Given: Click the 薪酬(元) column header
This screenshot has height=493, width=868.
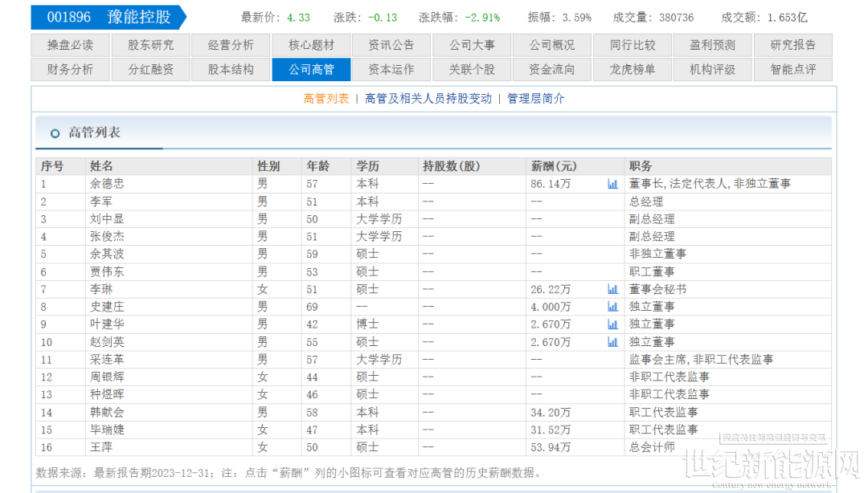Looking at the screenshot, I should (x=554, y=166).
